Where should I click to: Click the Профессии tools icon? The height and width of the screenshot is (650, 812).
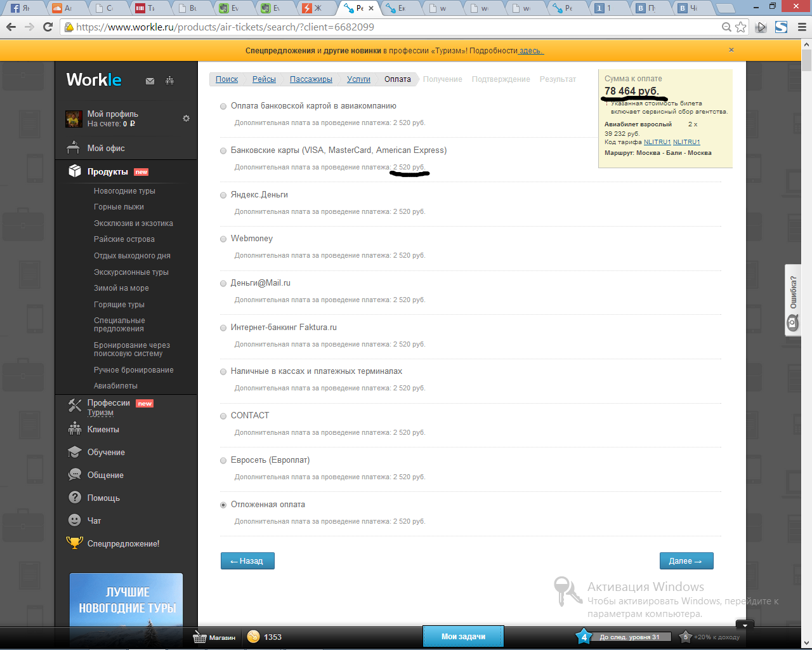[x=75, y=405]
